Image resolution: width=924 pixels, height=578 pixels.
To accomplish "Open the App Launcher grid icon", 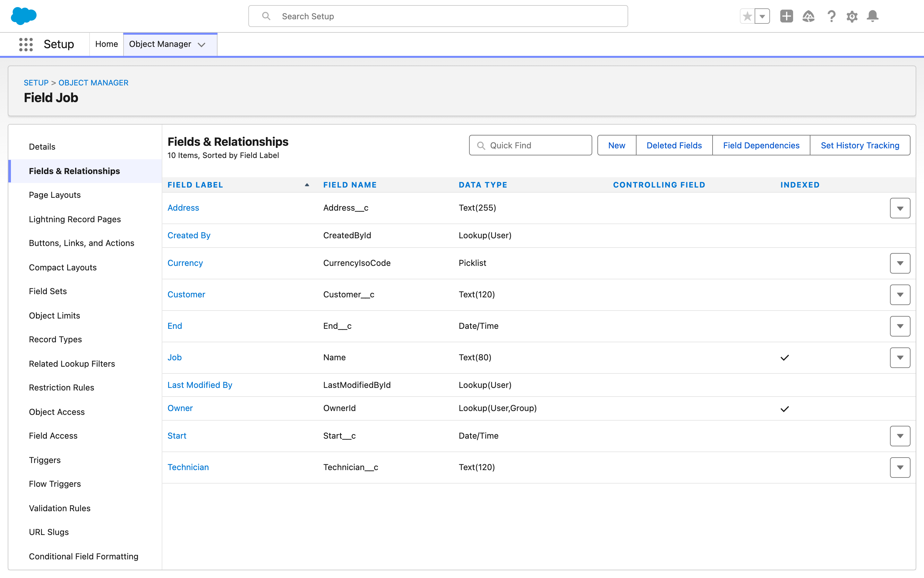I will pos(26,44).
